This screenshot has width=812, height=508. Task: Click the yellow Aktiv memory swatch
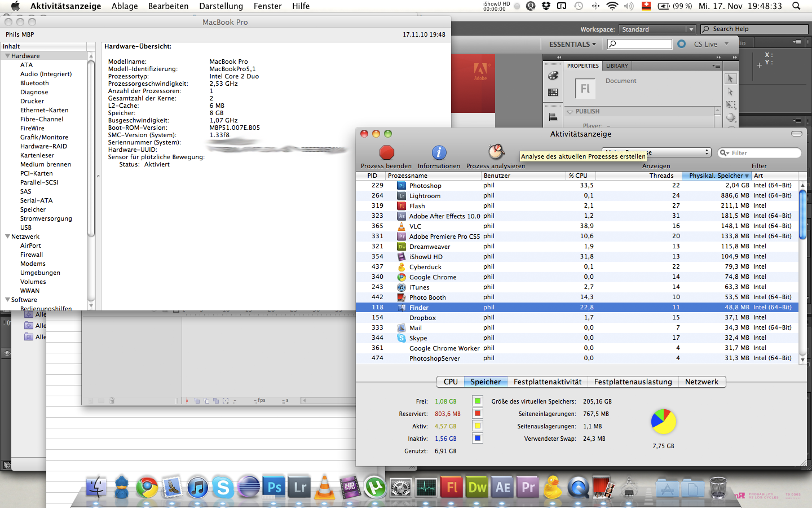point(478,426)
